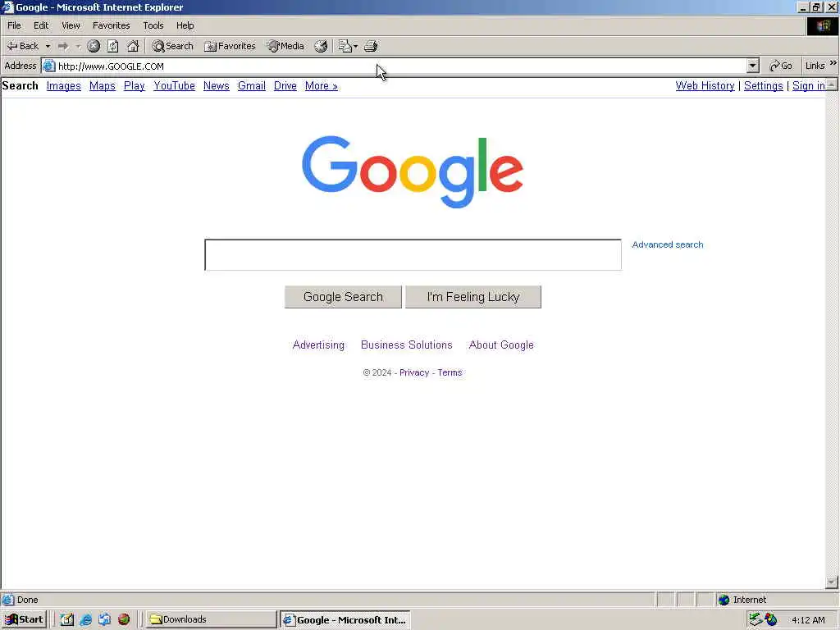Switch to the Downloads taskbar window

[x=211, y=620]
